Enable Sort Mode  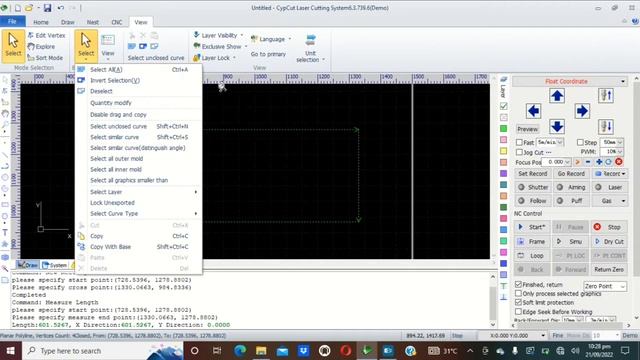pos(45,58)
